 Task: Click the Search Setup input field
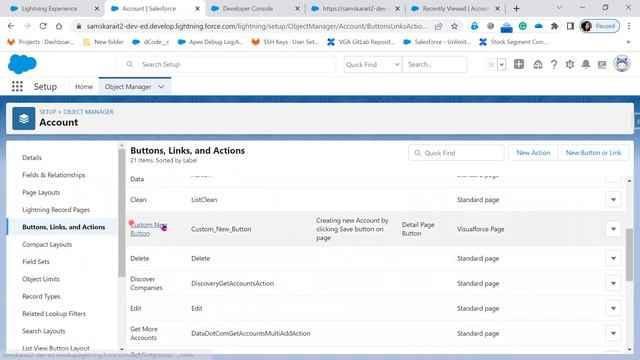pyautogui.click(x=227, y=64)
